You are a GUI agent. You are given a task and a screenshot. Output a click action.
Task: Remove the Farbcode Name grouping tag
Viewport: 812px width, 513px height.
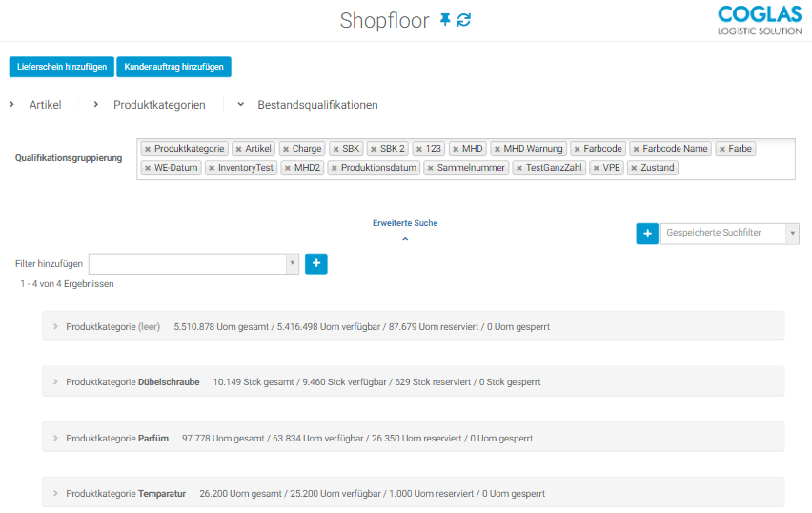pos(636,149)
